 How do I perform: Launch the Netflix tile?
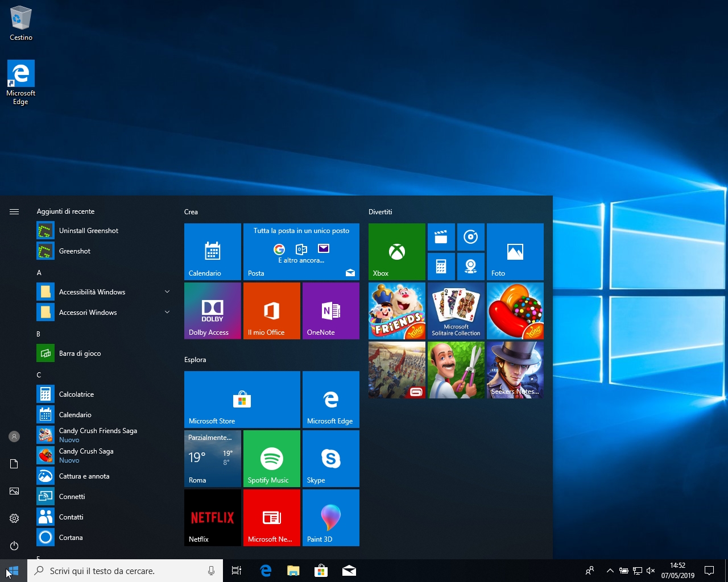pyautogui.click(x=213, y=518)
